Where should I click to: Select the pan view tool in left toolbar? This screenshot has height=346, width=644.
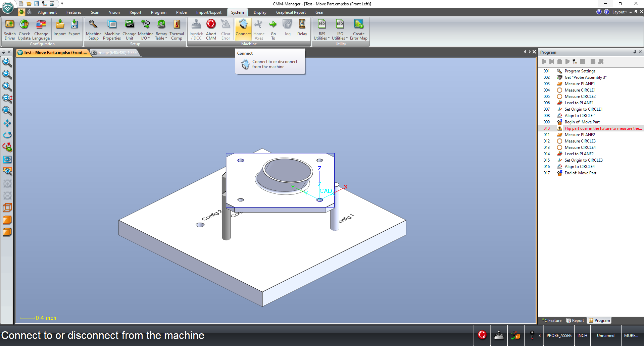tap(7, 123)
